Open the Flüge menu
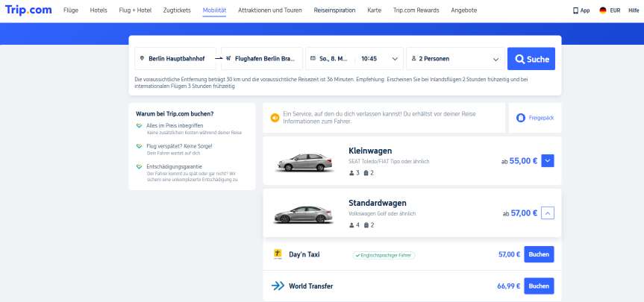This screenshot has height=302, width=644. [x=71, y=10]
